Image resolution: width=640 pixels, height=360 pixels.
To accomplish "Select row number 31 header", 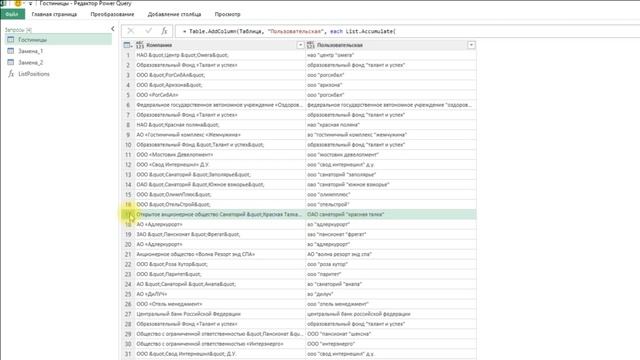I will coord(128,354).
